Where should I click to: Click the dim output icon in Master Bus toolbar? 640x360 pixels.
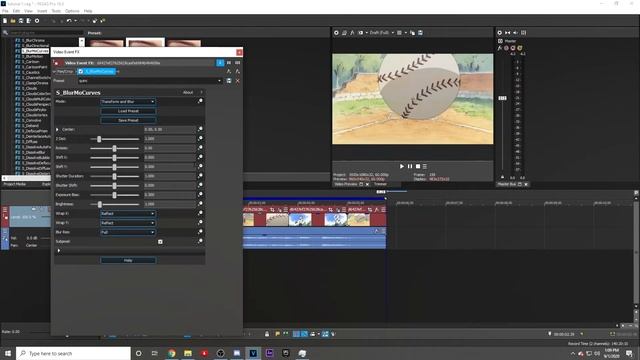pyautogui.click(x=516, y=33)
